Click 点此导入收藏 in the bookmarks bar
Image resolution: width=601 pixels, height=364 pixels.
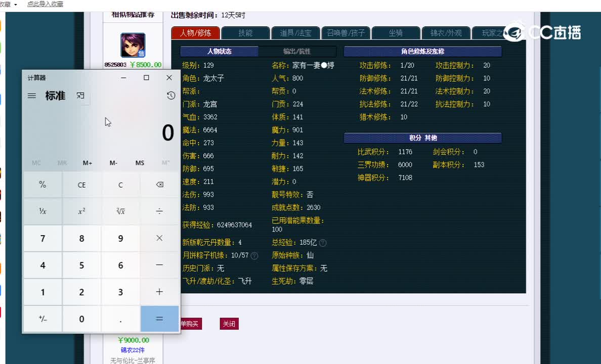(45, 4)
